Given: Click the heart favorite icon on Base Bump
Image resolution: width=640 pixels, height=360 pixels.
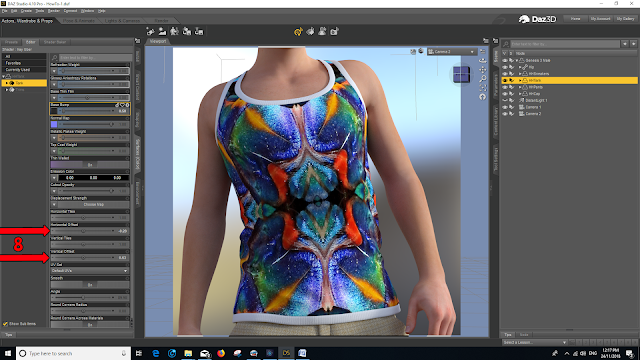Looking at the screenshot, I should 122,105.
